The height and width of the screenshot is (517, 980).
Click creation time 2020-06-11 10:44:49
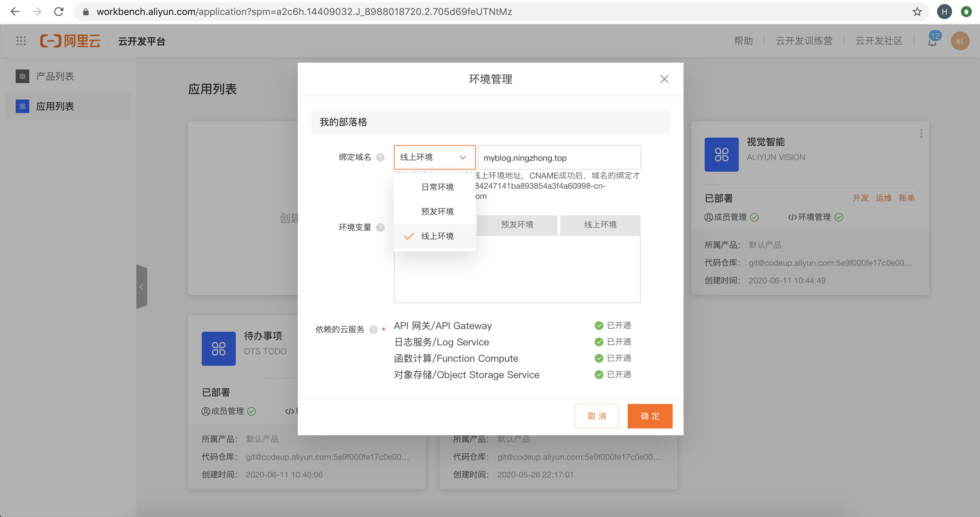point(787,281)
